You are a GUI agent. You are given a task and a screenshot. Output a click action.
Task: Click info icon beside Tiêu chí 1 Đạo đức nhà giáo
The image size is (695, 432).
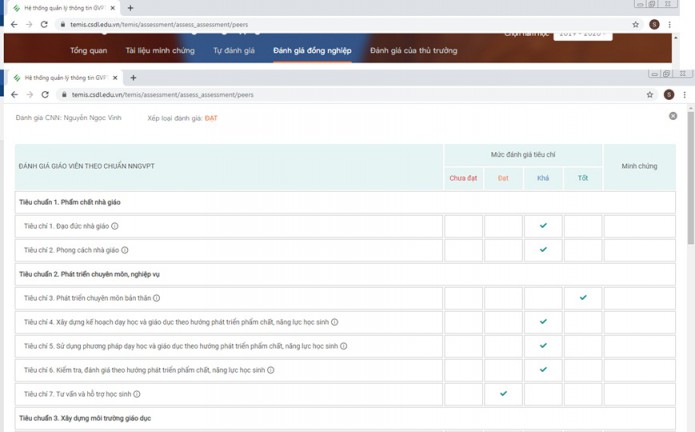coord(115,226)
